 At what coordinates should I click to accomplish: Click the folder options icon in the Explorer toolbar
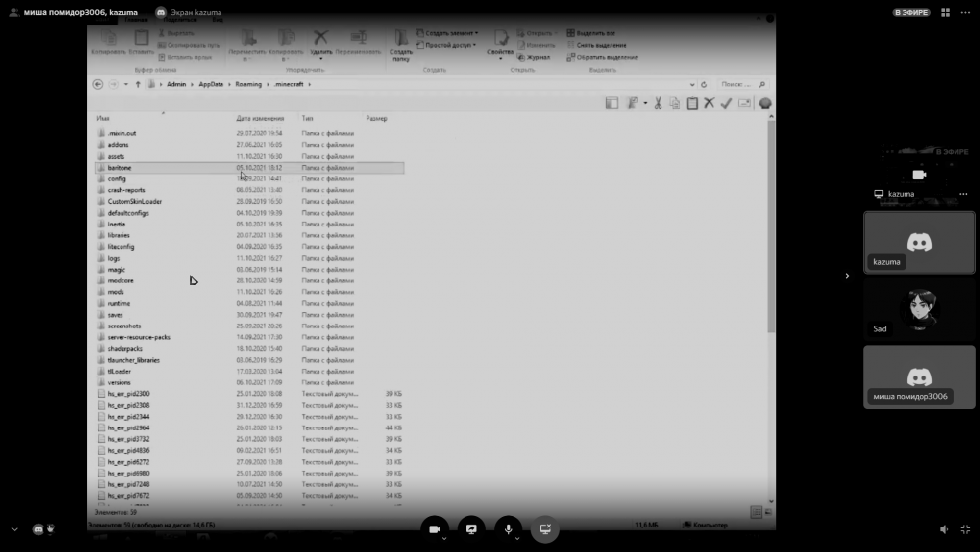(x=632, y=103)
